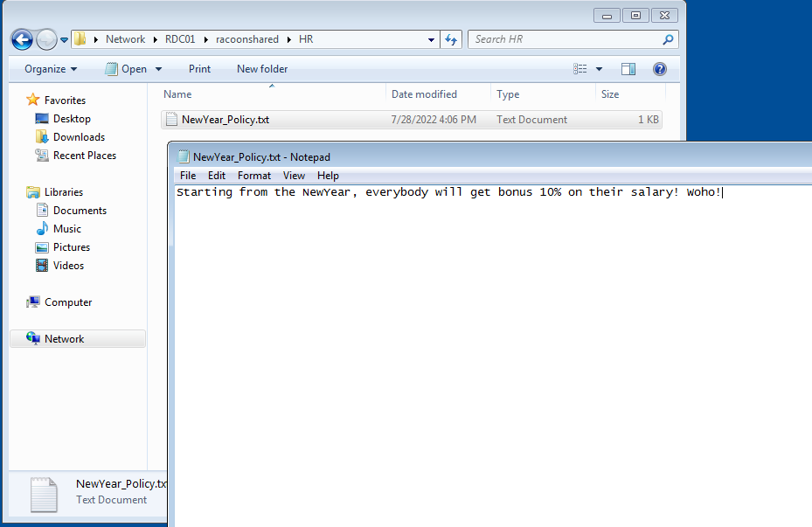Expand the Organize dropdown
The width and height of the screenshot is (812, 527).
[x=49, y=68]
